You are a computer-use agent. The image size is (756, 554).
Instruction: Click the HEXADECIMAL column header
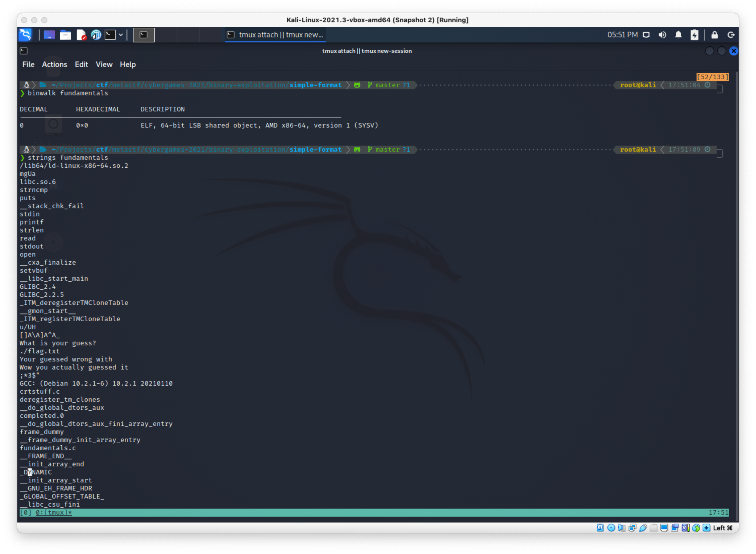pyautogui.click(x=98, y=109)
